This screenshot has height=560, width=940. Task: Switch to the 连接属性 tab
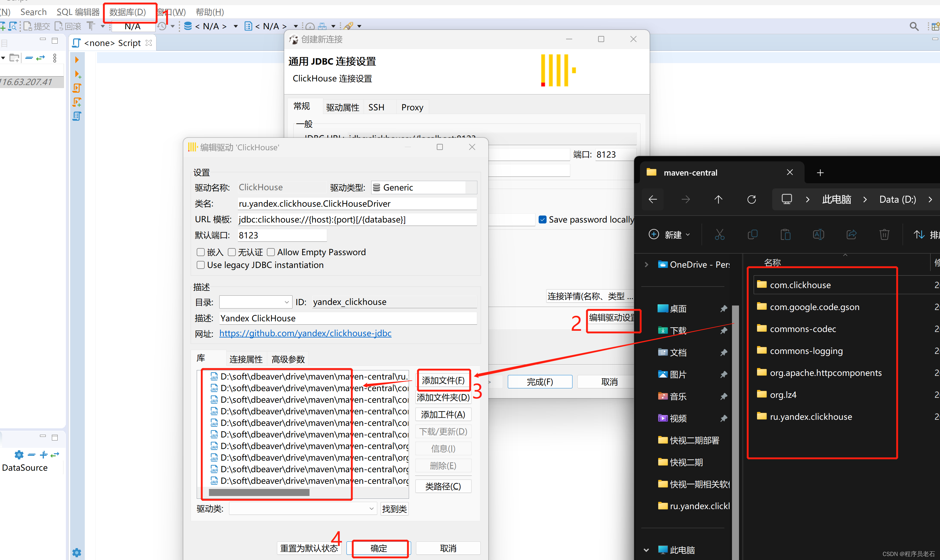(x=246, y=359)
